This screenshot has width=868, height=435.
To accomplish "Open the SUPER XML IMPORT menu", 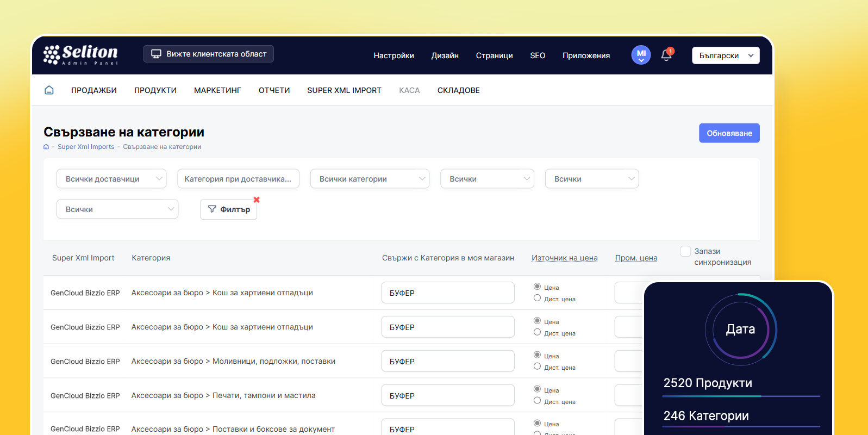I will pos(344,90).
